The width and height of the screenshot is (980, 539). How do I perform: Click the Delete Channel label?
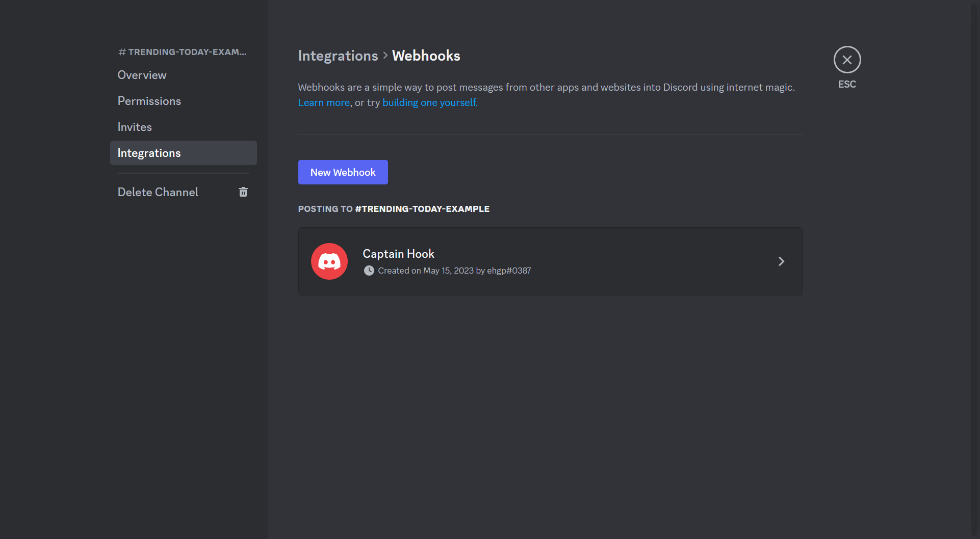click(x=158, y=192)
